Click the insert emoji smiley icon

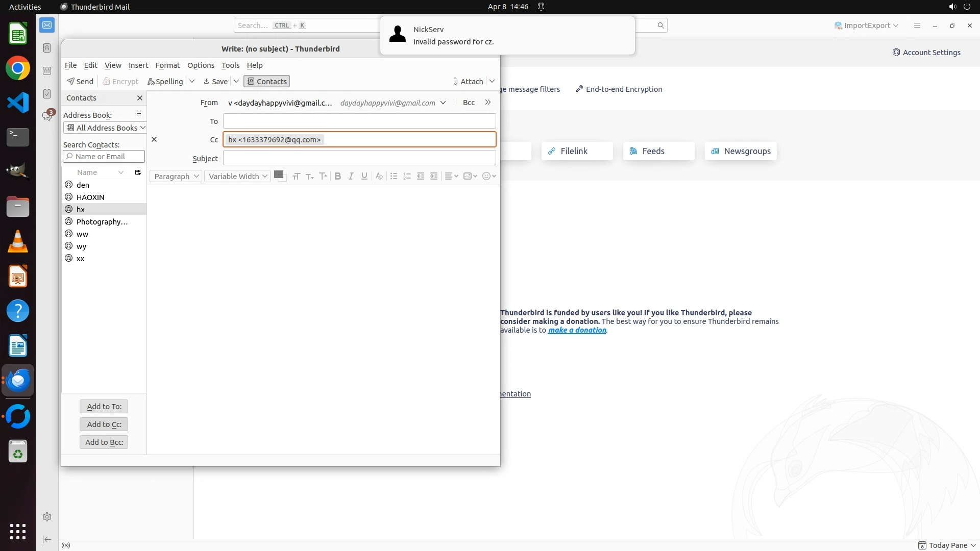(x=486, y=176)
